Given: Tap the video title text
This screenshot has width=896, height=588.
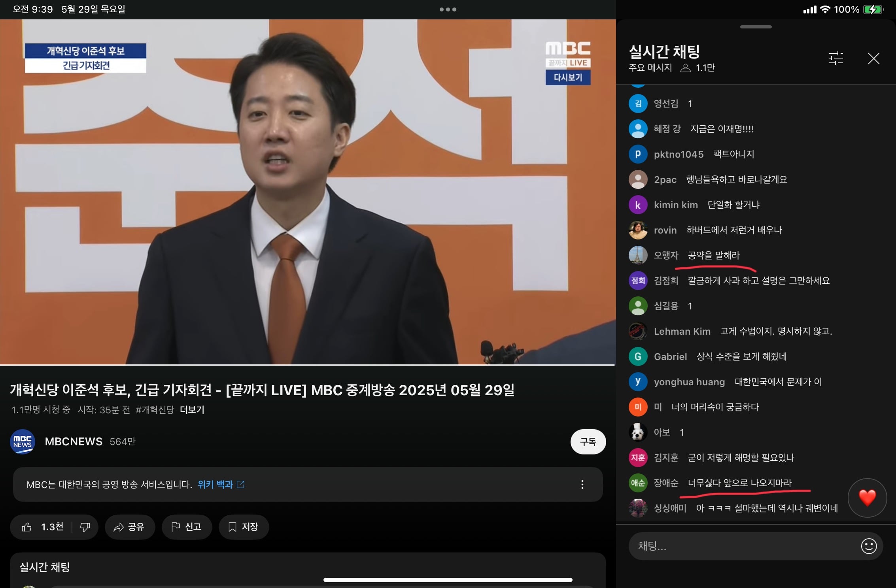Looking at the screenshot, I should click(262, 390).
